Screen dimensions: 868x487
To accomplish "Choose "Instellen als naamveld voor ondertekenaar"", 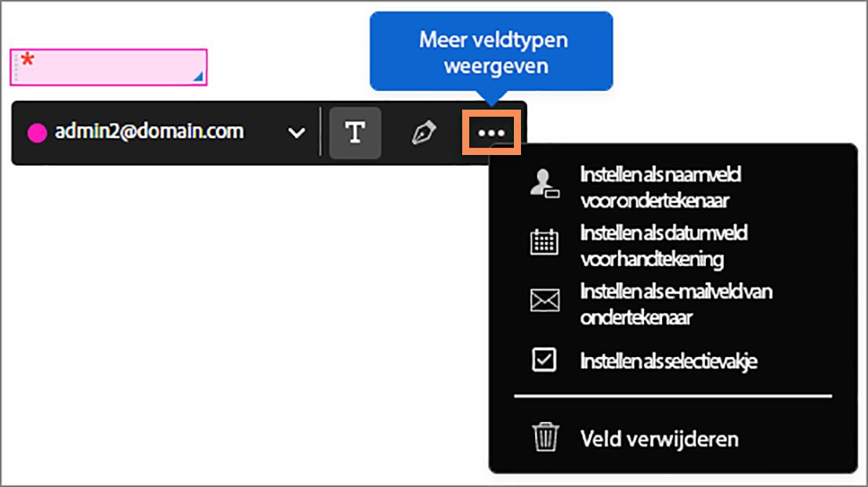I will 660,187.
